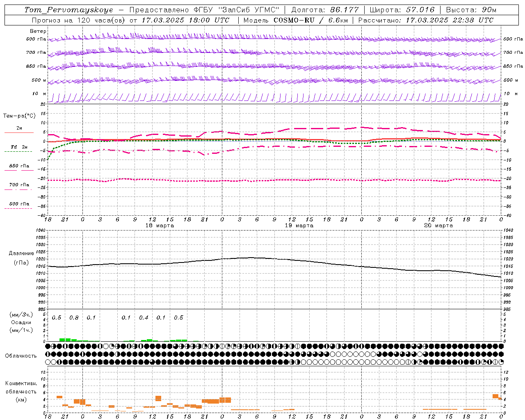Click the forecast length text Прогноз на 120 часа(ов)
This screenshot has height=420, width=525.
coord(79,20)
